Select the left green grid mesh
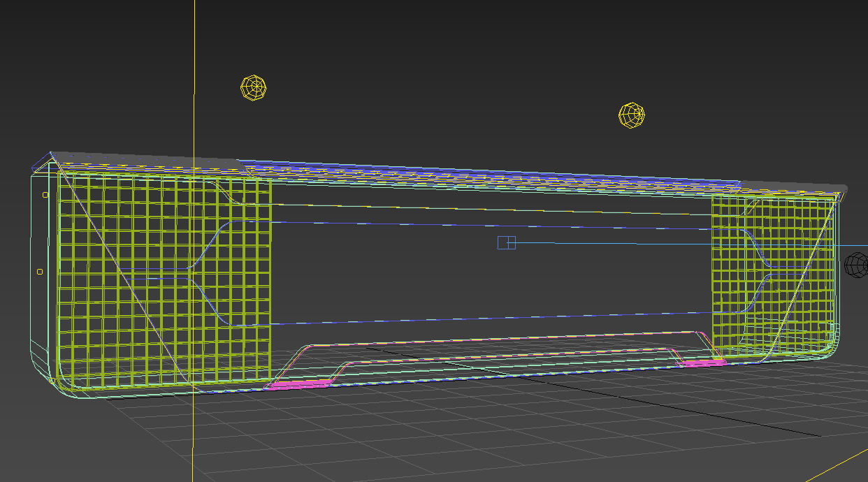 pos(164,279)
